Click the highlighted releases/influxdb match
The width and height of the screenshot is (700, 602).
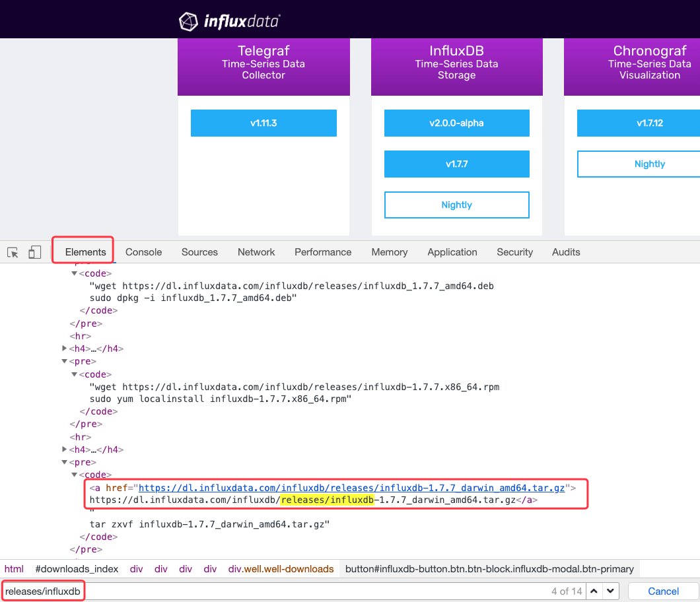(328, 500)
